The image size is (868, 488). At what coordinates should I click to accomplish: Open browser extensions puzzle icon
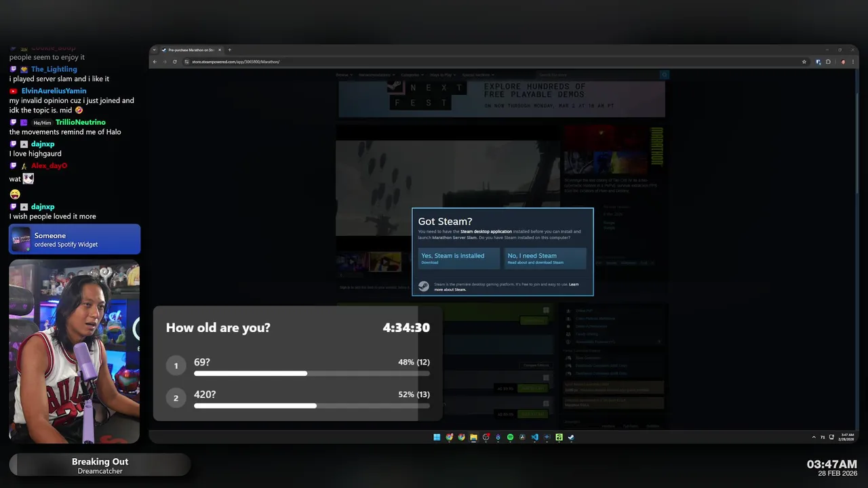828,62
